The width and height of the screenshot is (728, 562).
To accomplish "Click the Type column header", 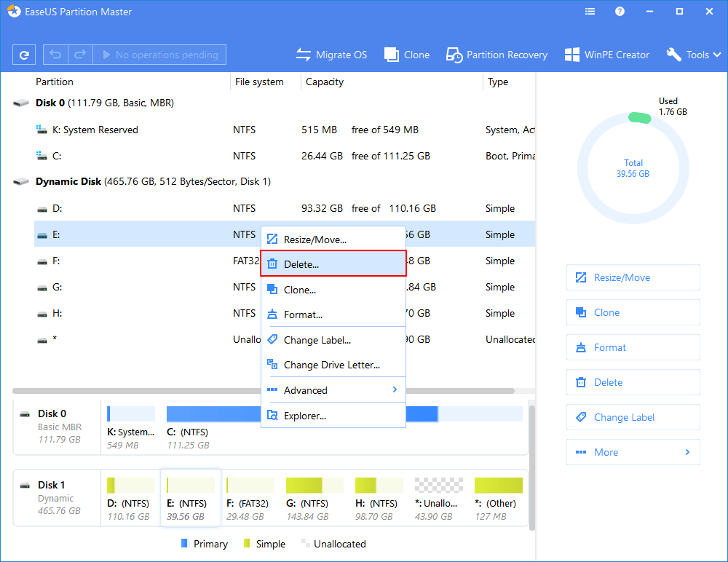I will (x=498, y=82).
